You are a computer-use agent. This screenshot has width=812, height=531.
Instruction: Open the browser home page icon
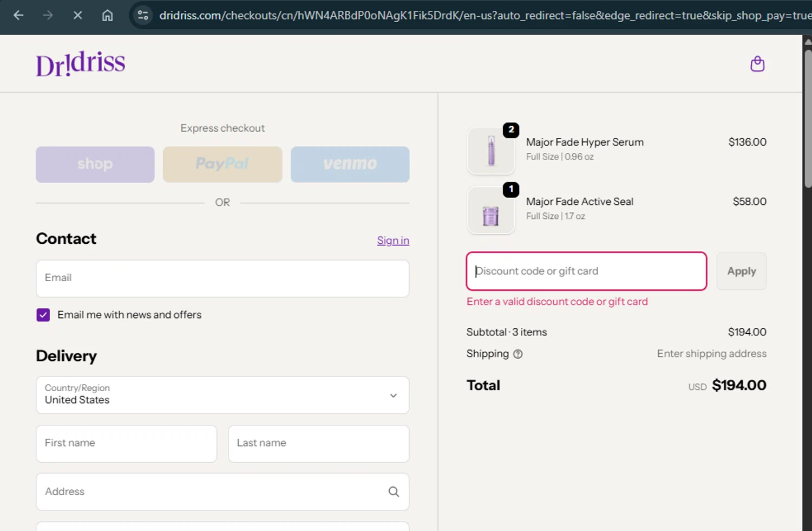(108, 15)
